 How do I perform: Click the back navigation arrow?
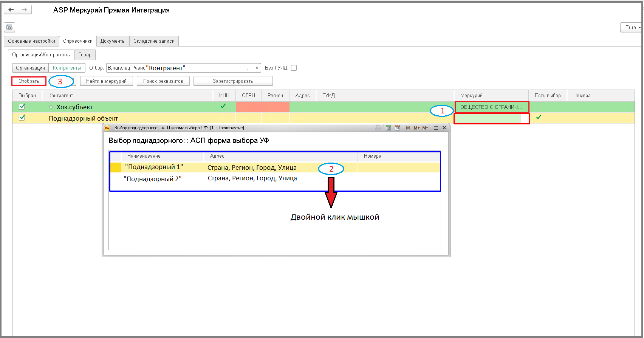pos(11,10)
